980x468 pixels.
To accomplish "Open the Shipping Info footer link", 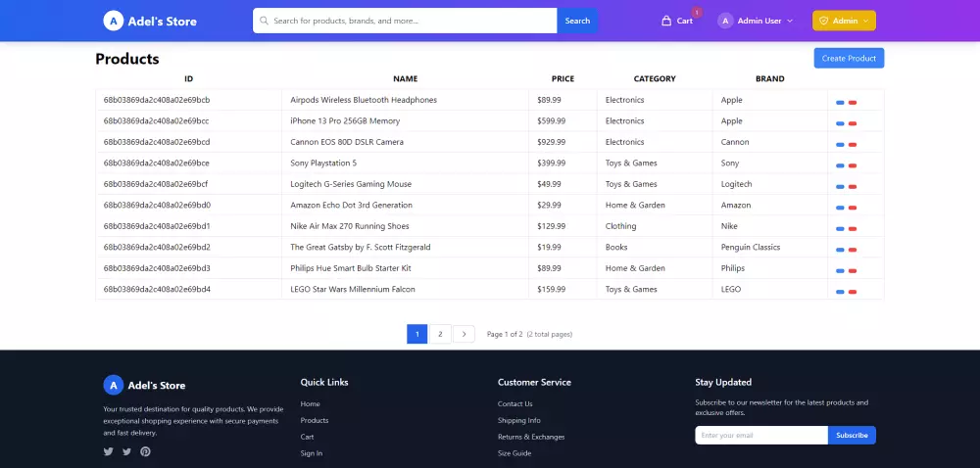I will pos(519,421).
